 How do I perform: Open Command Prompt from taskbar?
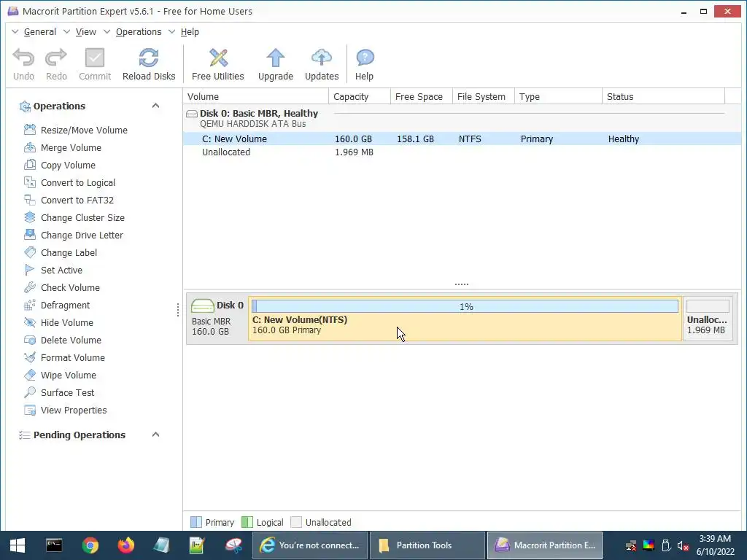click(54, 545)
